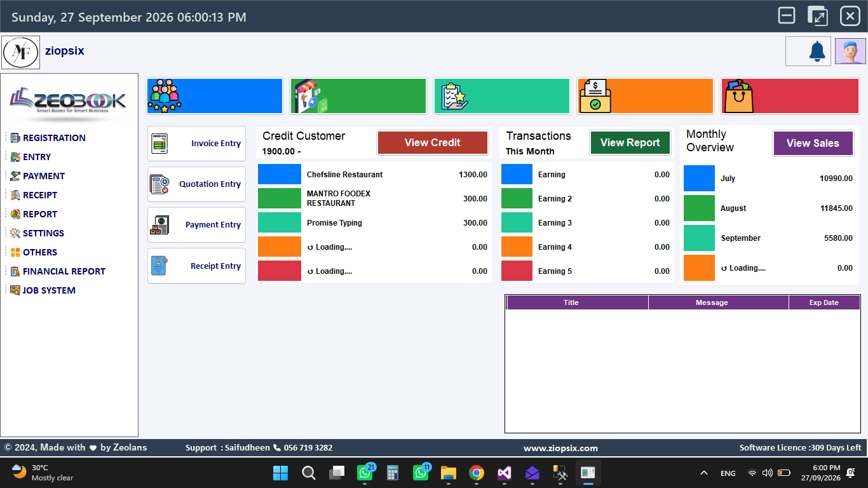The image size is (868, 488).
Task: Open Payment Entry shortcut
Action: (x=196, y=225)
